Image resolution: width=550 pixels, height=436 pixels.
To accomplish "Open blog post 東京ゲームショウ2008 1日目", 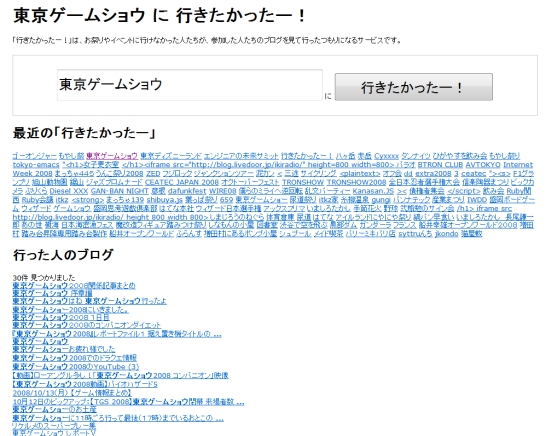I will (x=61, y=317).
